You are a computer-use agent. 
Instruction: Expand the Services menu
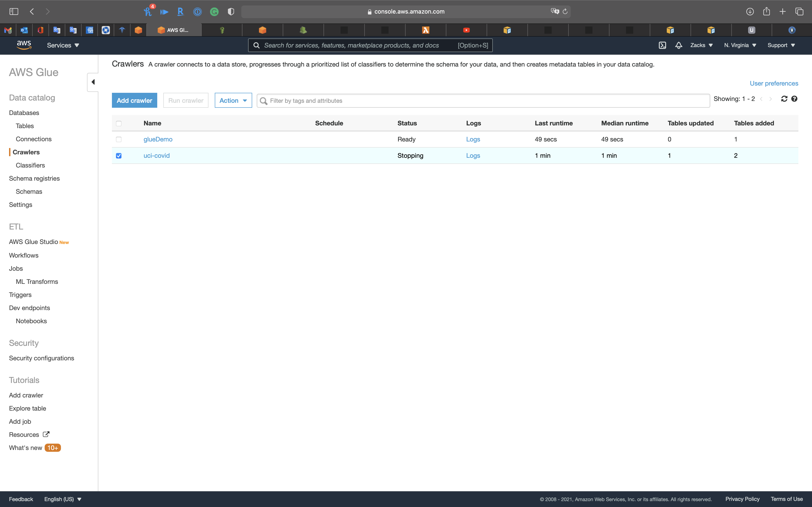click(63, 45)
